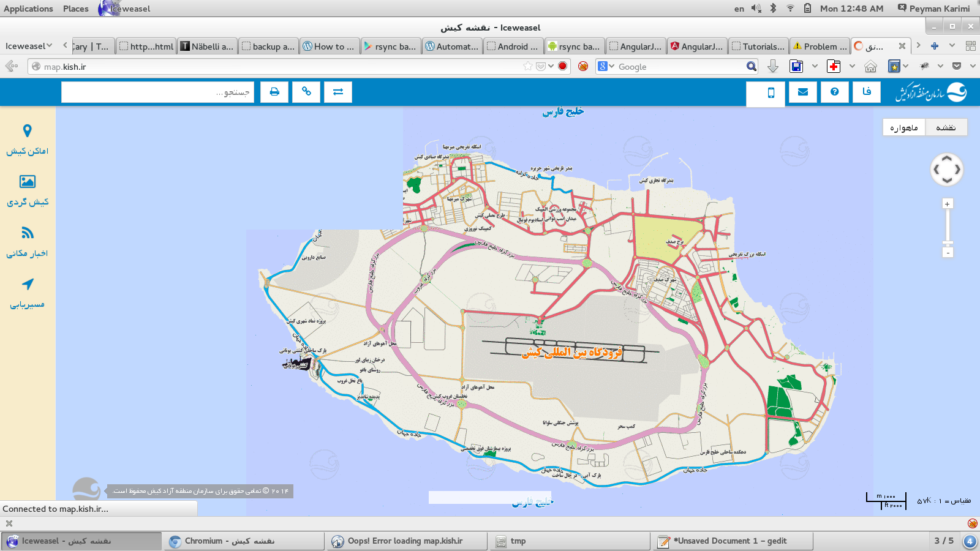Focus the map search (جستجو) field
980x551 pixels.
click(157, 92)
